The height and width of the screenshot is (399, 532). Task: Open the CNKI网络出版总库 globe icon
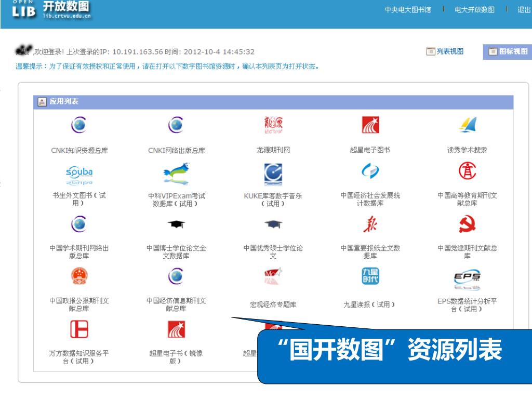176,125
